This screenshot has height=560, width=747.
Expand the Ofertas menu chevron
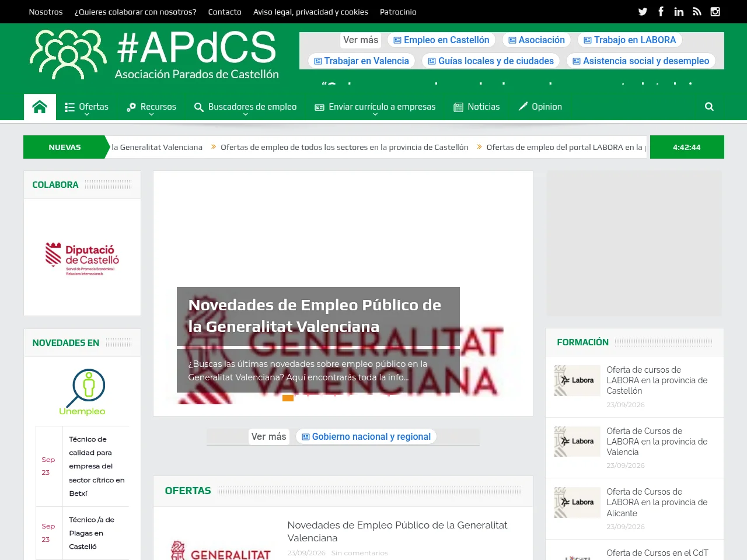point(87,114)
